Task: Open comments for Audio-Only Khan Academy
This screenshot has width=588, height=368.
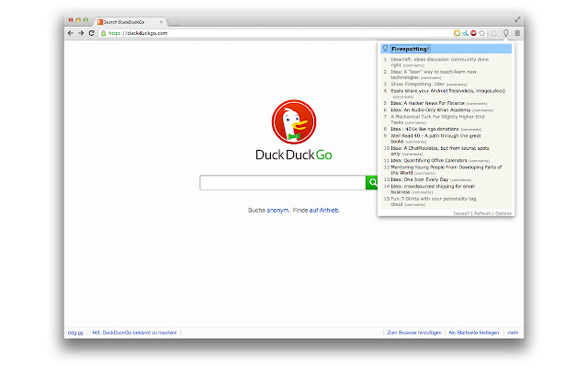Action: [482, 110]
